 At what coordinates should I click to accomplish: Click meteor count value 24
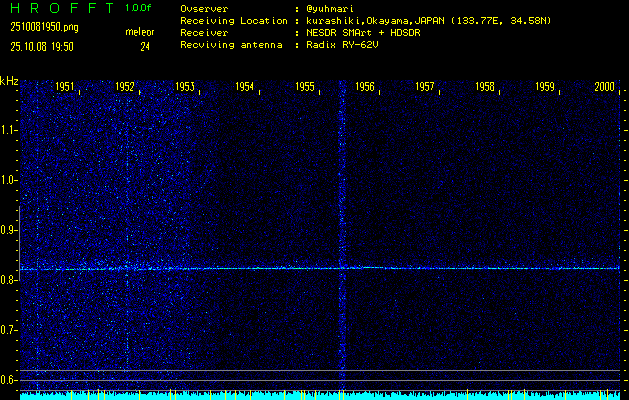point(145,47)
